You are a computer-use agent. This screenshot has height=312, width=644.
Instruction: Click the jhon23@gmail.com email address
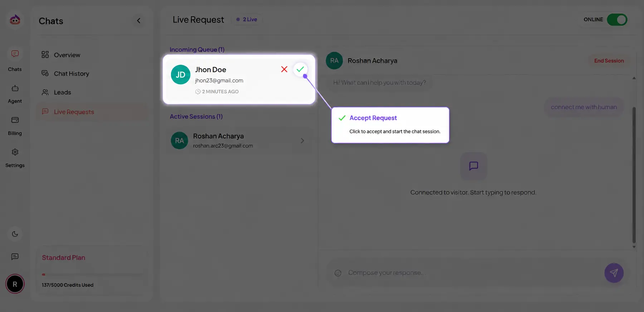(x=219, y=81)
